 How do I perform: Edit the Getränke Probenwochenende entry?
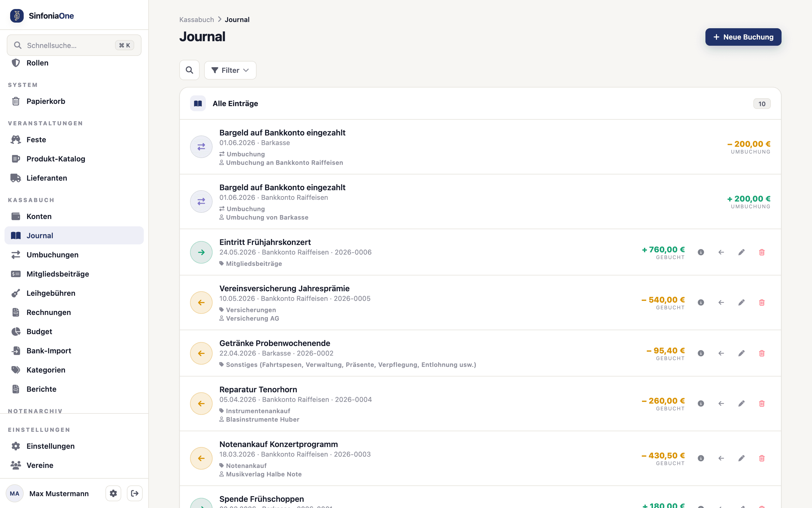coord(742,353)
